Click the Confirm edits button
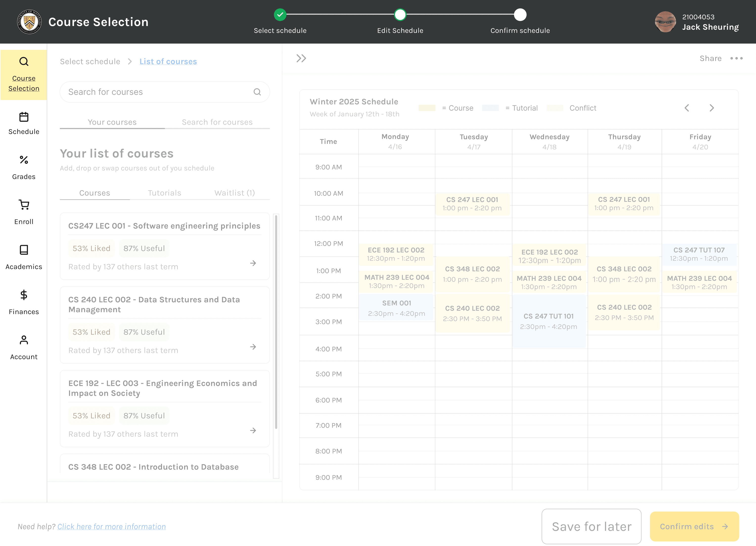 coord(694,526)
